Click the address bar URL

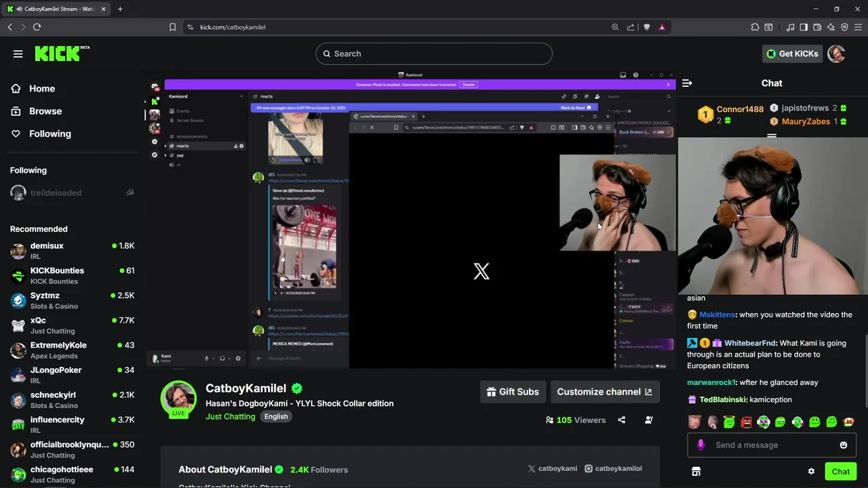click(233, 27)
